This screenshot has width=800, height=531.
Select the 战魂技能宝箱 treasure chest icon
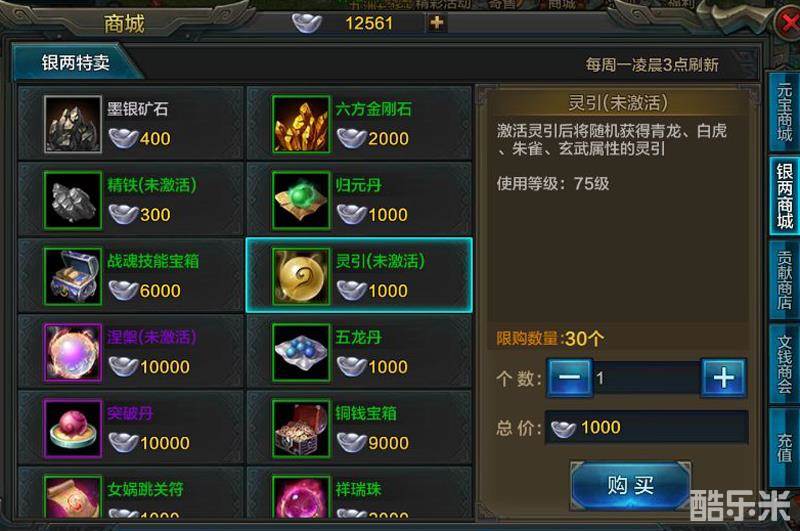pos(73,276)
